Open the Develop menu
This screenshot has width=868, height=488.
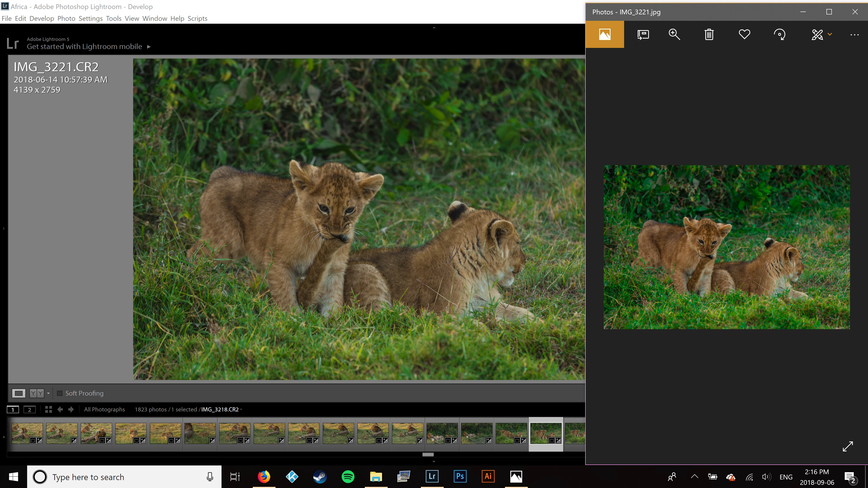(x=41, y=19)
